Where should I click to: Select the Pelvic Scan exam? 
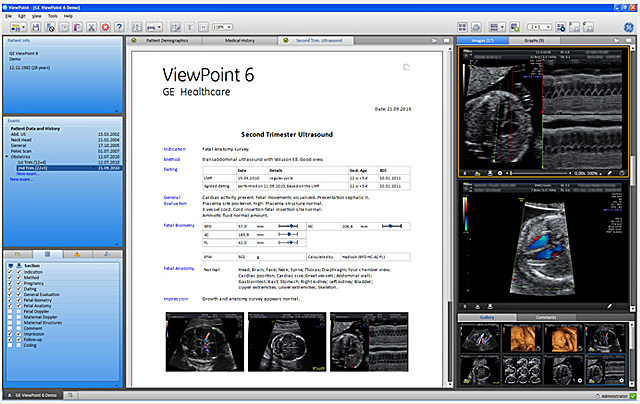click(65, 151)
